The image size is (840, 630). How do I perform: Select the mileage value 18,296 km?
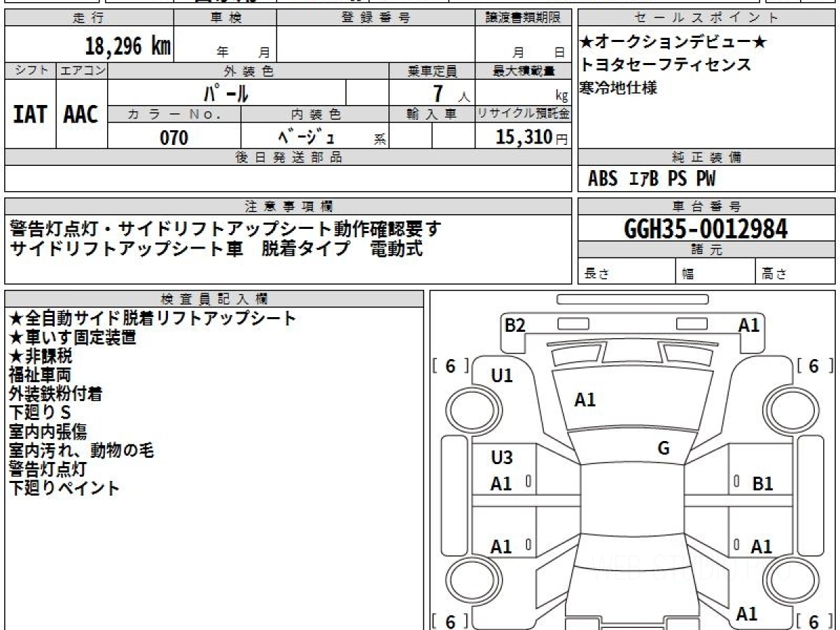click(128, 47)
